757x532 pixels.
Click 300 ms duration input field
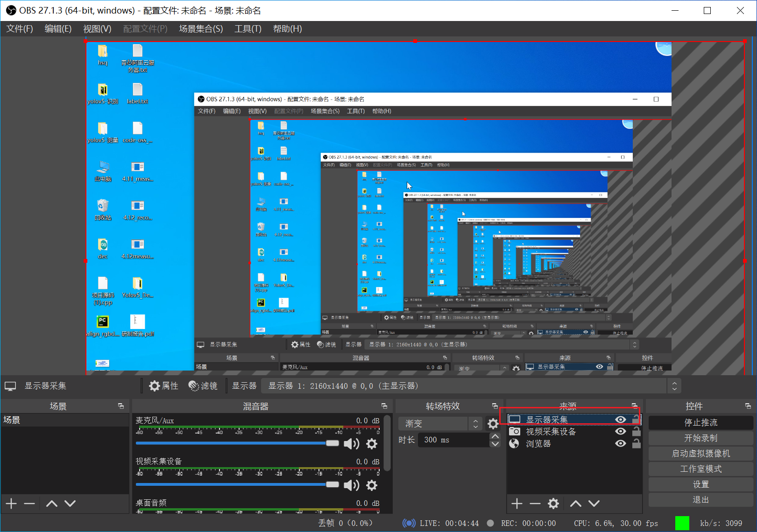(x=453, y=440)
